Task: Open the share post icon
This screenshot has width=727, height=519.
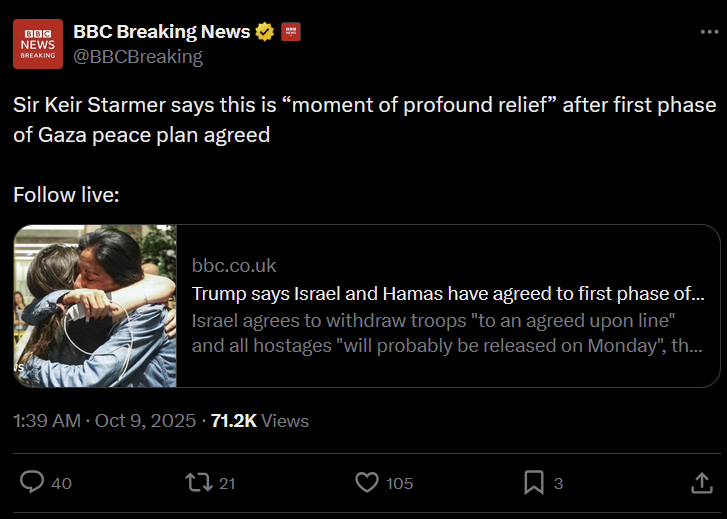Action: click(x=701, y=483)
